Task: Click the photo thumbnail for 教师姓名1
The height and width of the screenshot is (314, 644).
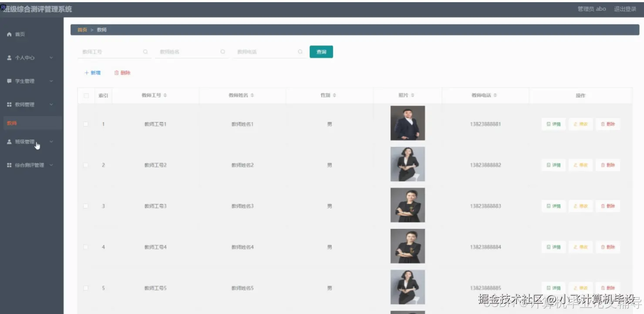Action: click(408, 123)
